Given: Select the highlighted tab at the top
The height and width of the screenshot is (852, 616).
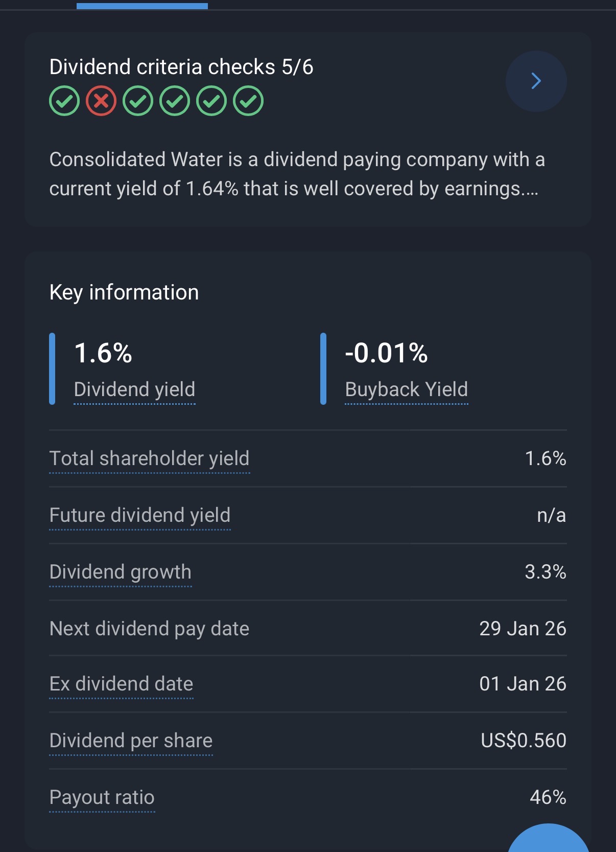Looking at the screenshot, I should point(142,6).
